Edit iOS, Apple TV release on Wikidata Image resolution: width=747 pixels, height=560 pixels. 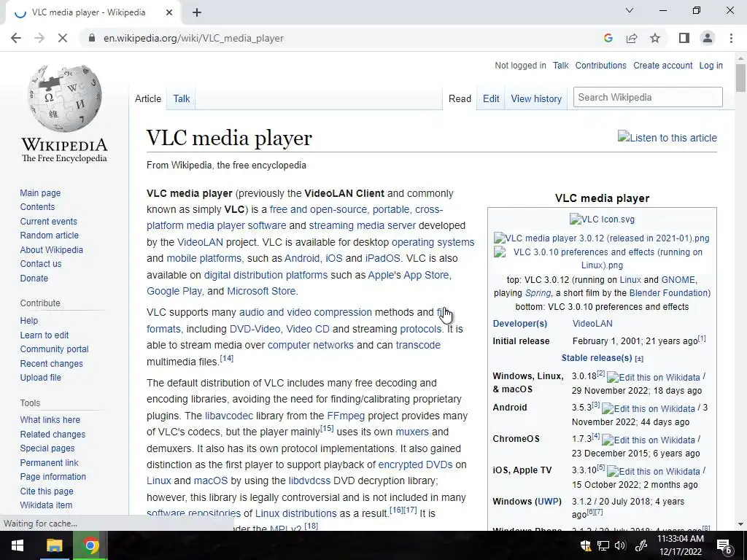(x=653, y=472)
